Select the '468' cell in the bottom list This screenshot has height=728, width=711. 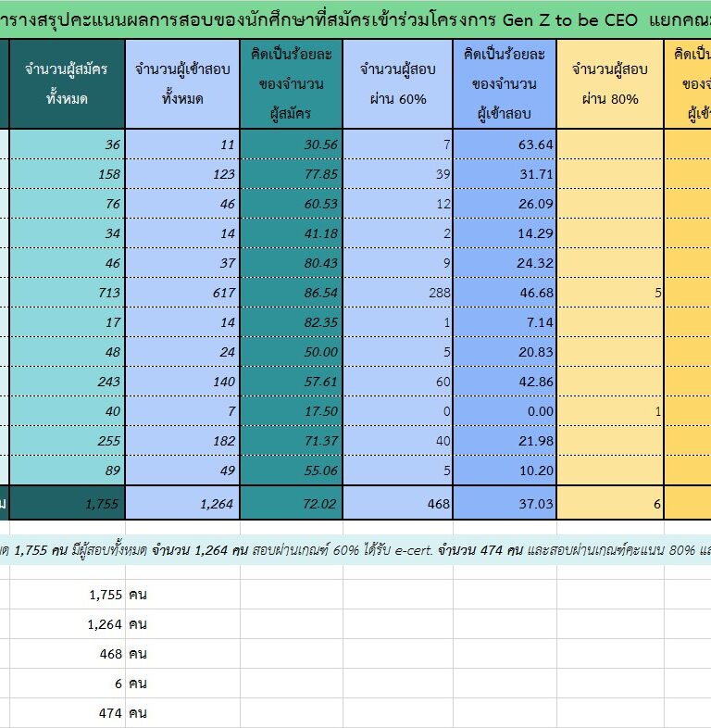(67, 654)
